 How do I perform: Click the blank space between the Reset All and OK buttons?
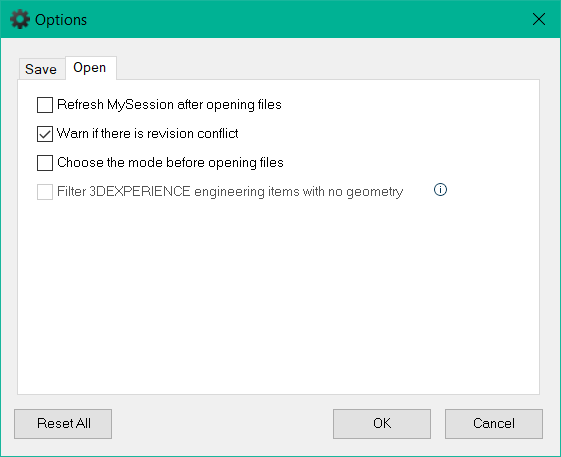[x=222, y=424]
